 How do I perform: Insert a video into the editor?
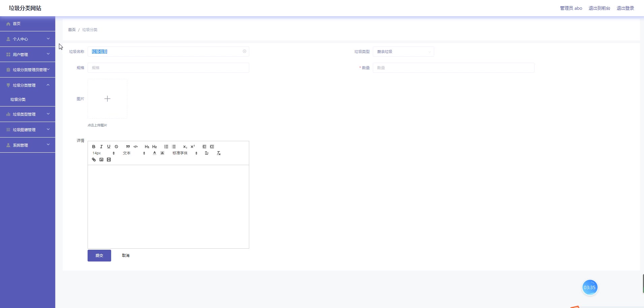pos(109,160)
